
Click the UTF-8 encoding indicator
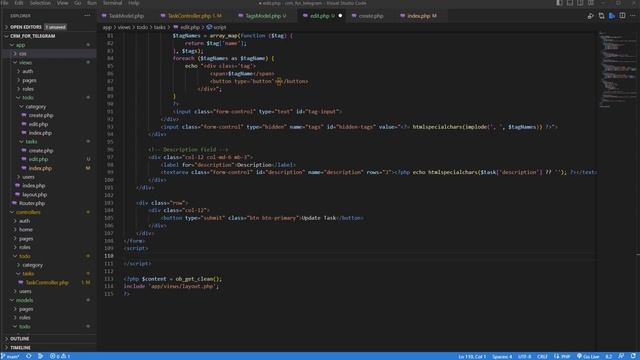pos(524,356)
